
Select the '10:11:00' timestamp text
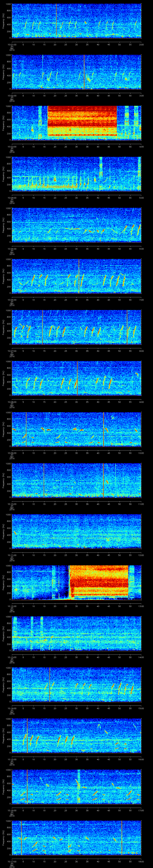(12, 555)
